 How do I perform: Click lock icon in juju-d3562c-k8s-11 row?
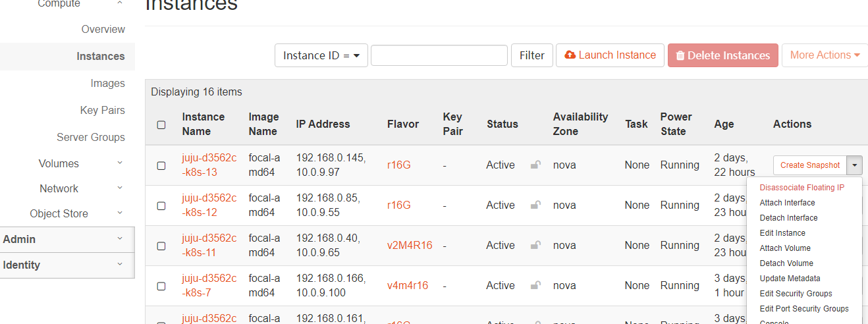point(536,245)
